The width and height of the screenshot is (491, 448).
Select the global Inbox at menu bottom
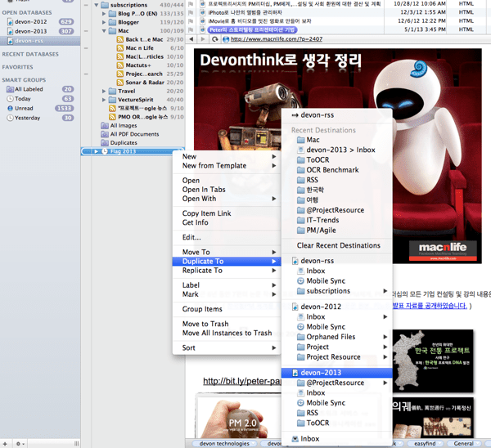click(309, 439)
